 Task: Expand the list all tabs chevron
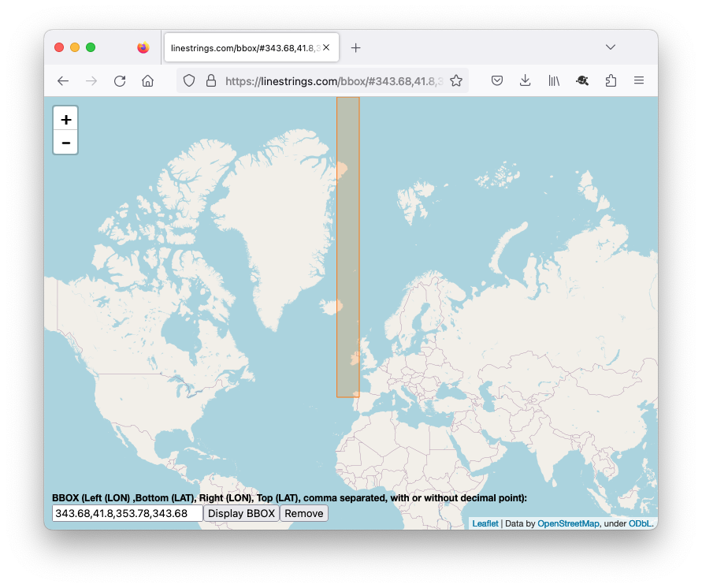coord(611,47)
